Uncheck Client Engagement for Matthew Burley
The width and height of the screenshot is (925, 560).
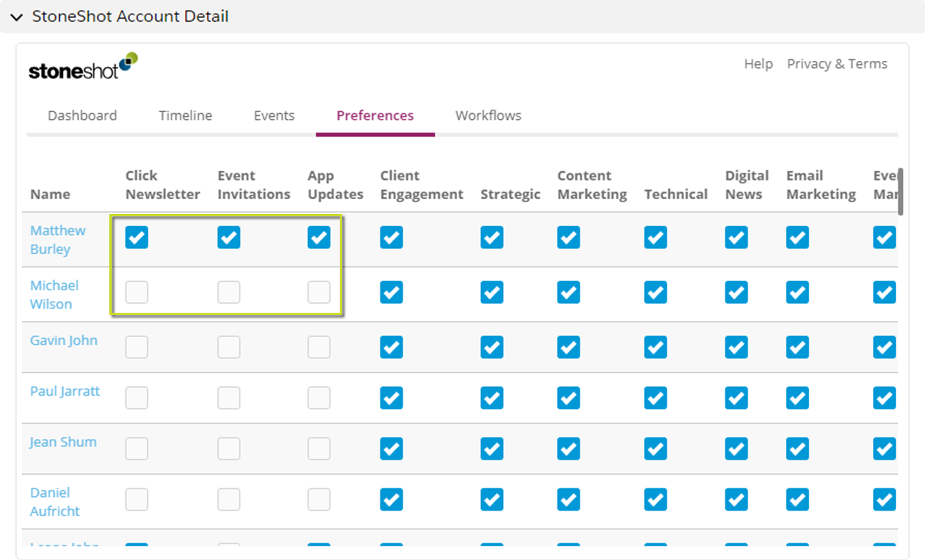pos(391,237)
